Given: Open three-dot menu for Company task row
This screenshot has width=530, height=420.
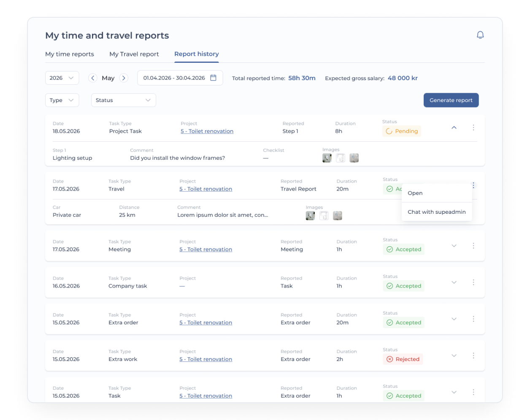Looking at the screenshot, I should click(x=473, y=282).
